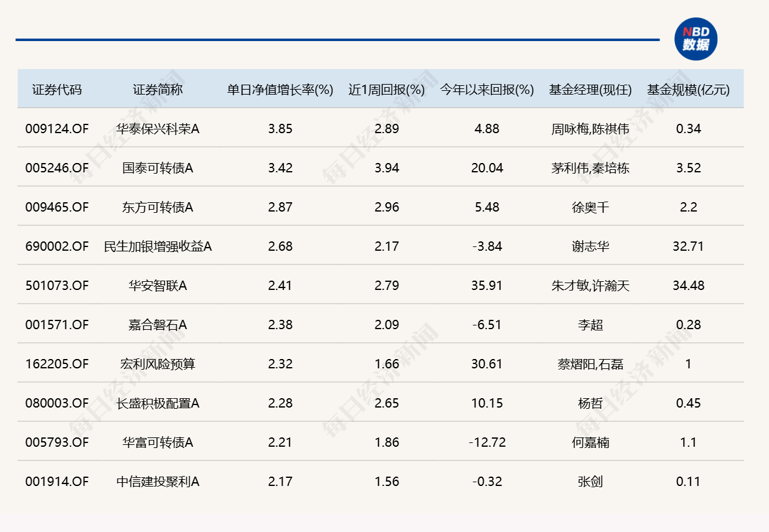The width and height of the screenshot is (769, 532).
Task: Click the 证券简称 column header
Action: pyautogui.click(x=158, y=89)
